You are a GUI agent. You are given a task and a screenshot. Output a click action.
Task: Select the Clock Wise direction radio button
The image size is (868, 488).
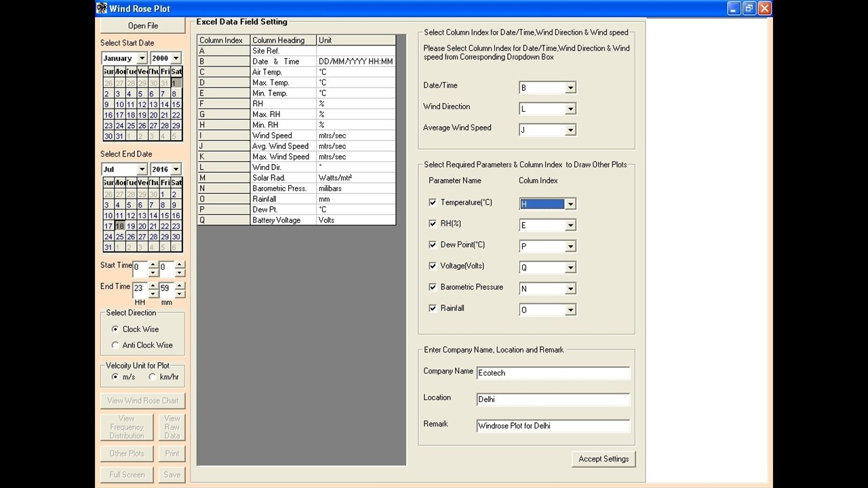click(115, 329)
